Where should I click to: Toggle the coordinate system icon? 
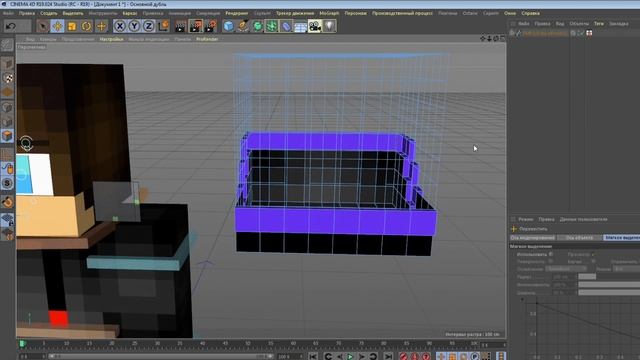163,26
